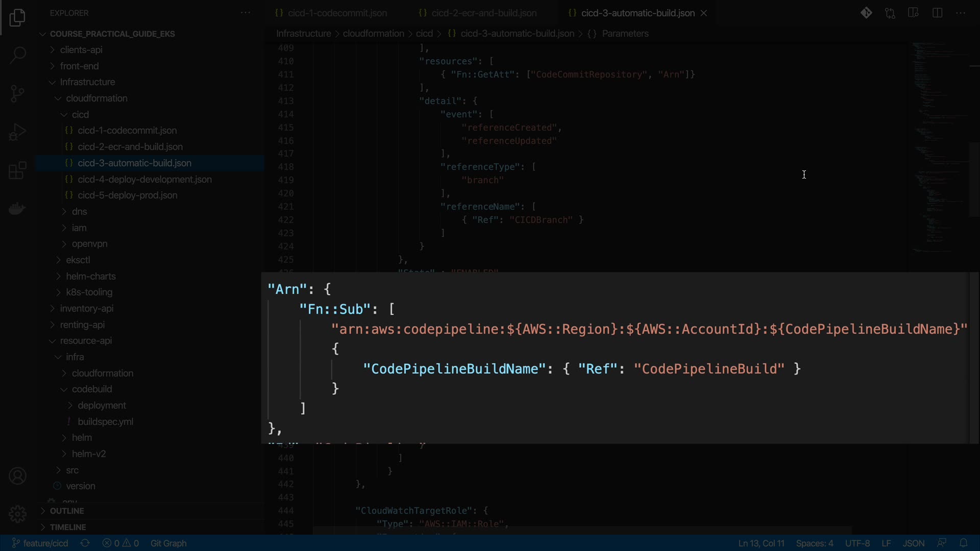Switch to cicd-2-ecr-and-build.json tab

[483, 13]
